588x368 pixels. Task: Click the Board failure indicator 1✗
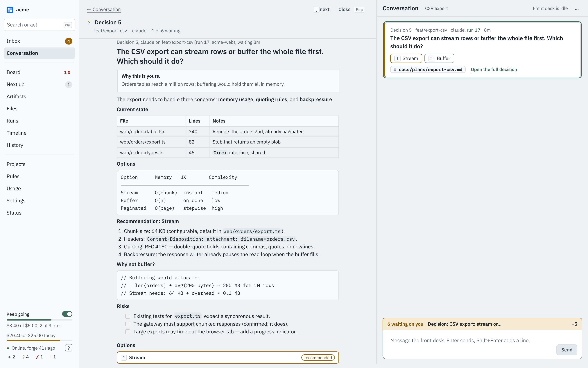tap(67, 72)
